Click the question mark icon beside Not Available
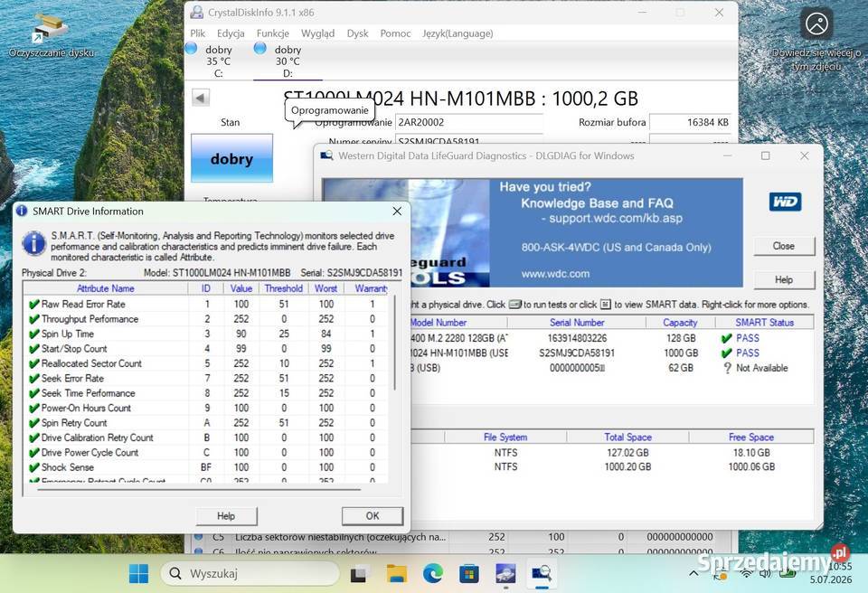Viewport: 868px width, 593px height. tap(727, 368)
